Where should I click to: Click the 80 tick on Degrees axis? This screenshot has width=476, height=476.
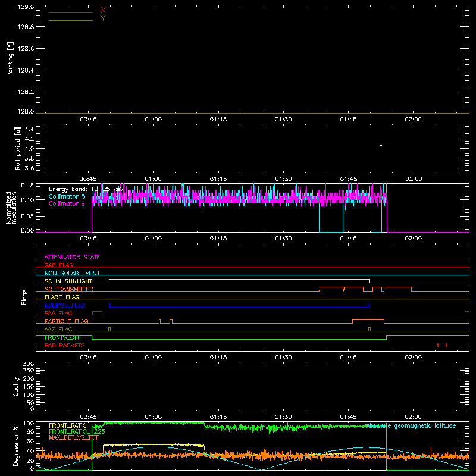point(31,431)
